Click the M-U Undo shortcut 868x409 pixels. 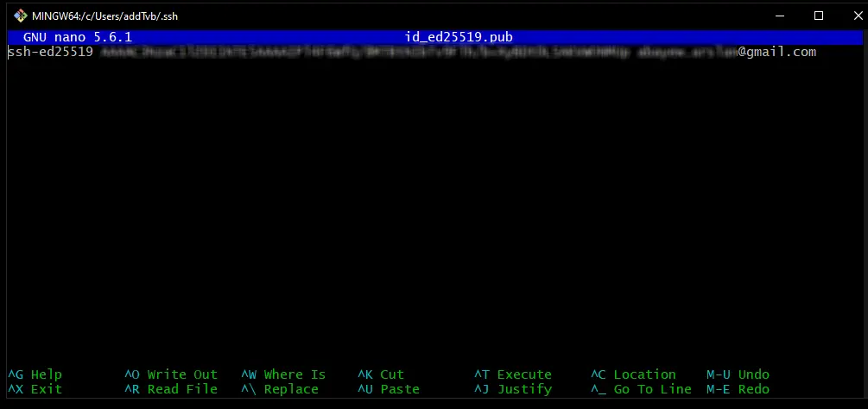pos(738,374)
